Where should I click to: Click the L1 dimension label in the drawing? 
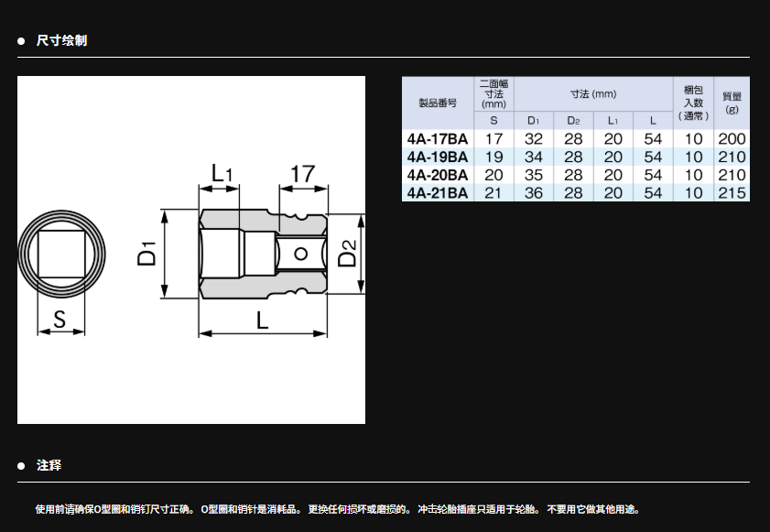(221, 173)
